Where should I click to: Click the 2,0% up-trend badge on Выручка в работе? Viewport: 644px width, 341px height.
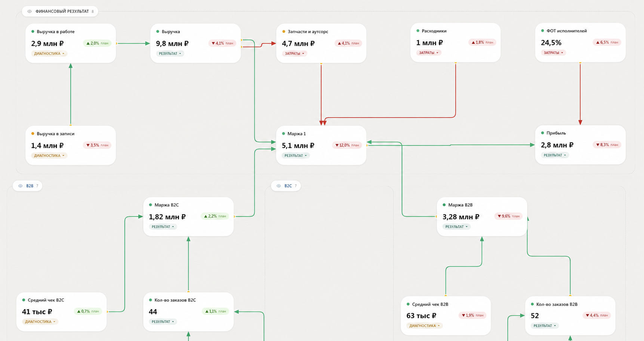97,43
